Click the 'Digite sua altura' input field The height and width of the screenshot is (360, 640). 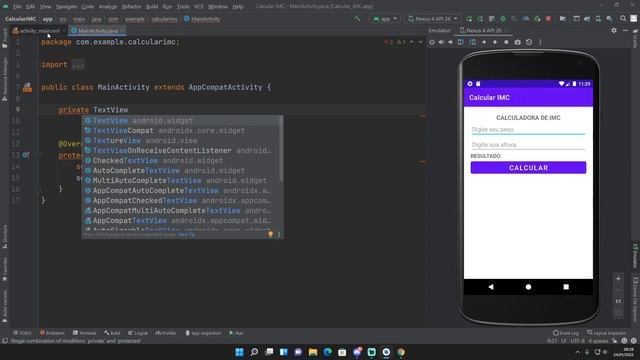528,145
